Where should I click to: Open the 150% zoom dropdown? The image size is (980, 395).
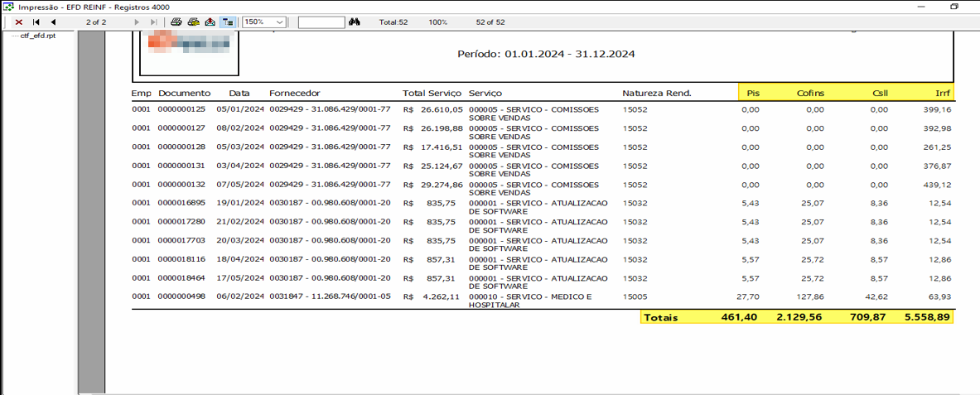click(281, 22)
